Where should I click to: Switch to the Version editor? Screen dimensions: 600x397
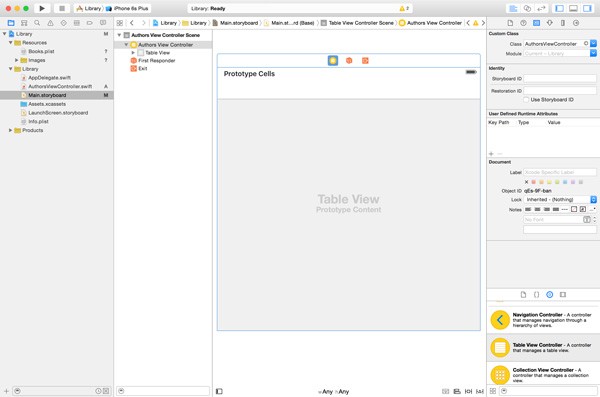click(541, 8)
